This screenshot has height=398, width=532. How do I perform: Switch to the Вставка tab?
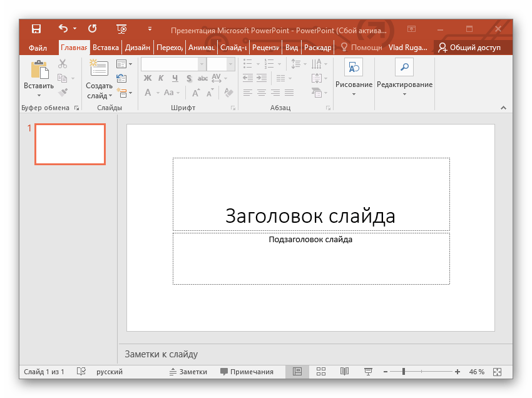coord(106,48)
